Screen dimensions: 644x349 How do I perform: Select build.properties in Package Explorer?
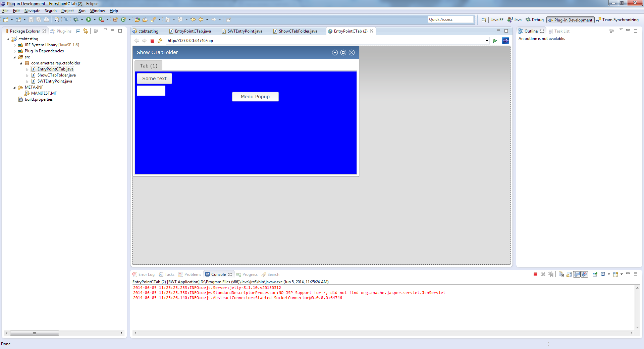[39, 99]
